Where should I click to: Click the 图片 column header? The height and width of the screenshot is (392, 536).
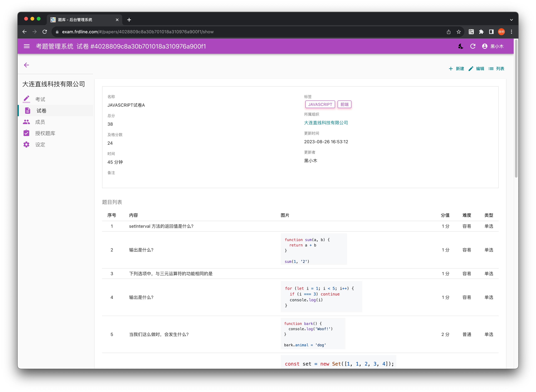coord(285,215)
